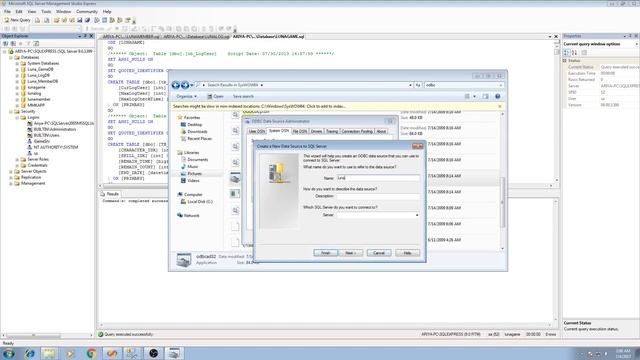Viewport: 640px width, 360px height.
Task: Click the Save floppy-disk icon in SSMS toolbar
Action: (x=80, y=20)
